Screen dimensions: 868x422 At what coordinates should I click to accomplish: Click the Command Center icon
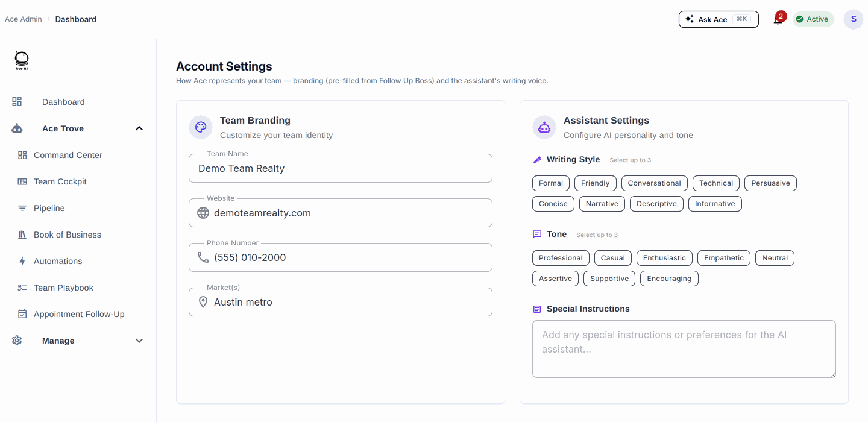[x=22, y=155]
